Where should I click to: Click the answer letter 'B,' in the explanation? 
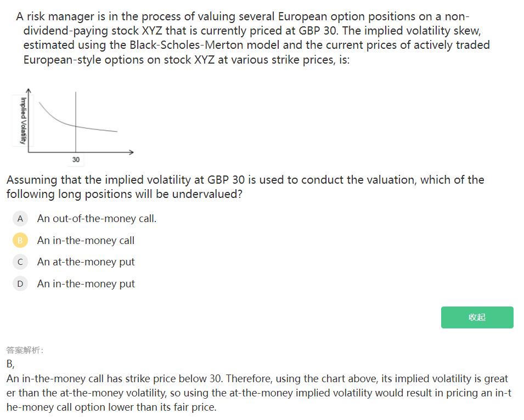(10, 364)
